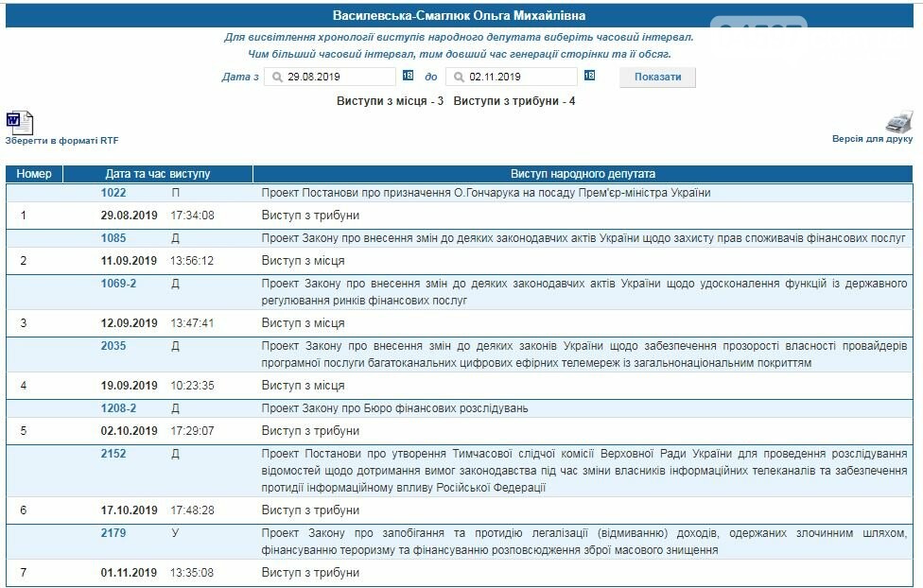Select date 17.10.2019 in row 6
The width and height of the screenshot is (923, 588).
(129, 510)
